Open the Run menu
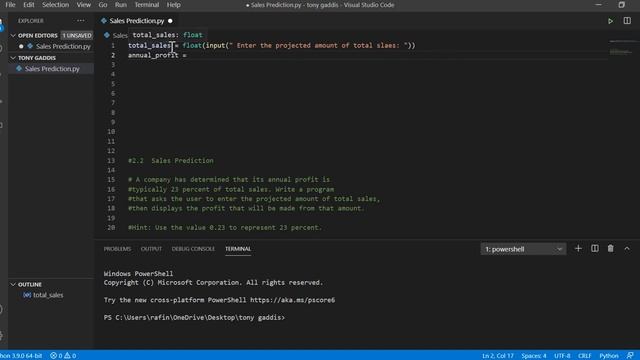Image resolution: width=640 pixels, height=360 pixels. click(120, 5)
